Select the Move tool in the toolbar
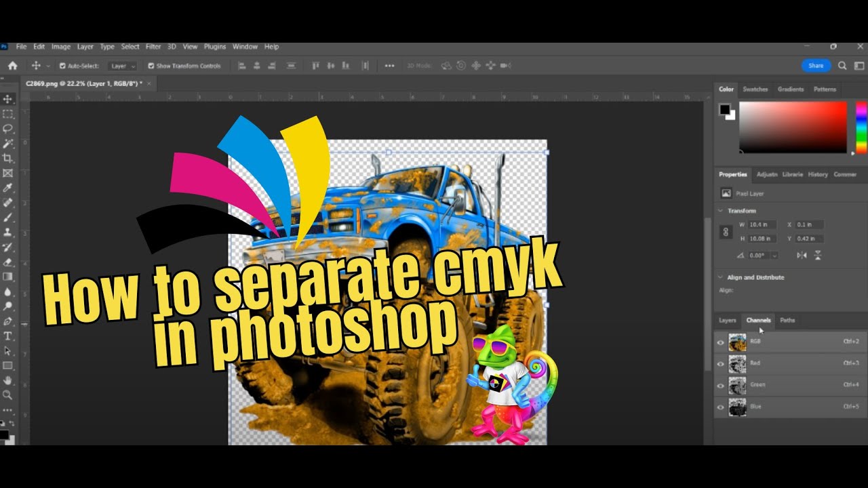Screen dimensions: 868x488 [8, 99]
